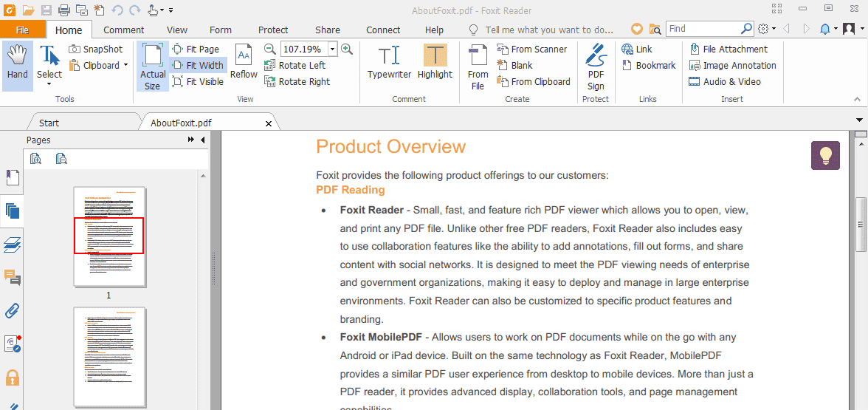Image resolution: width=868 pixels, height=410 pixels.
Task: Create PDF From Scanner
Action: [532, 49]
